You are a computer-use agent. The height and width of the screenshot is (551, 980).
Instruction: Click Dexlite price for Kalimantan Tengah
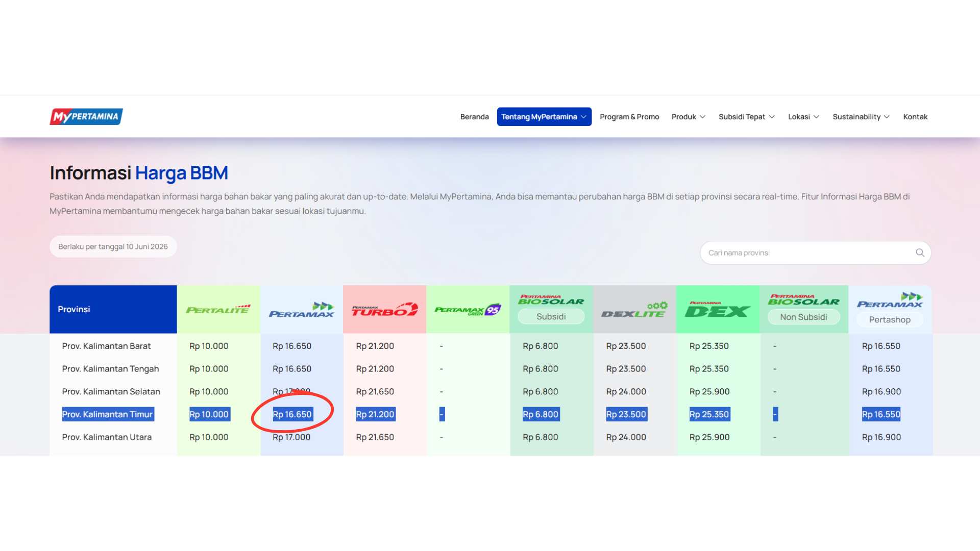(626, 369)
